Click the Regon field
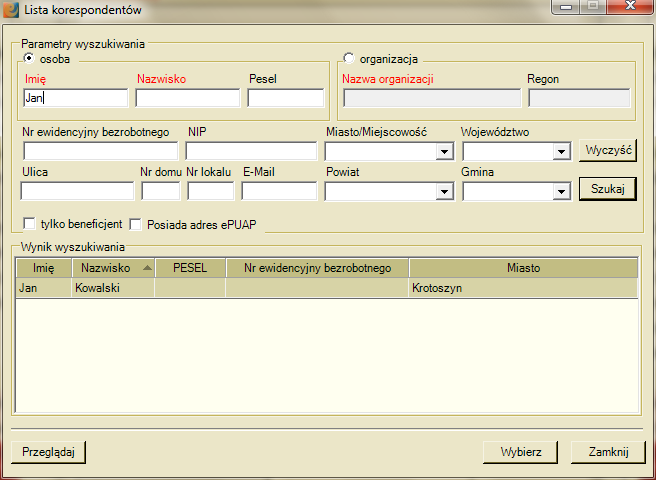 (x=579, y=98)
